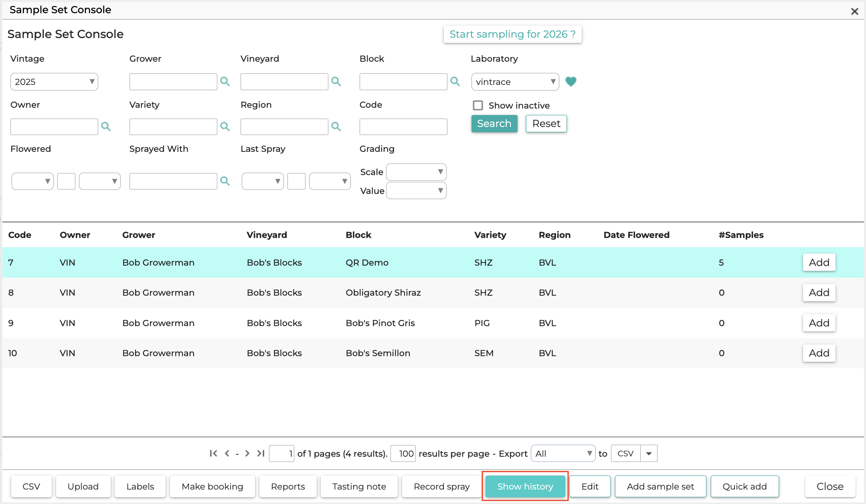The image size is (866, 504).
Task: Click the Owner lookup magnifier icon
Action: coord(106,127)
